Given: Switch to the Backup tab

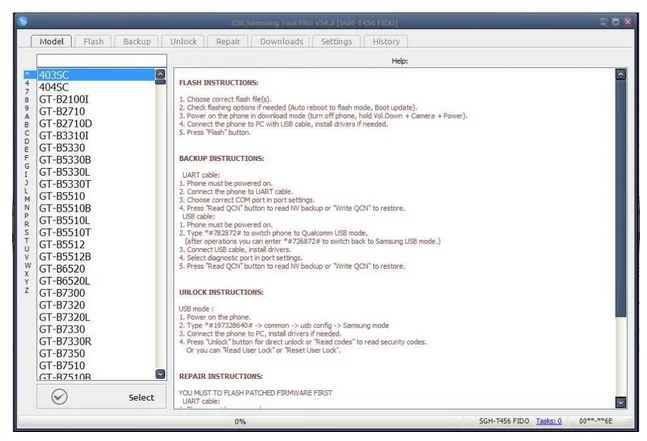Looking at the screenshot, I should (x=137, y=41).
